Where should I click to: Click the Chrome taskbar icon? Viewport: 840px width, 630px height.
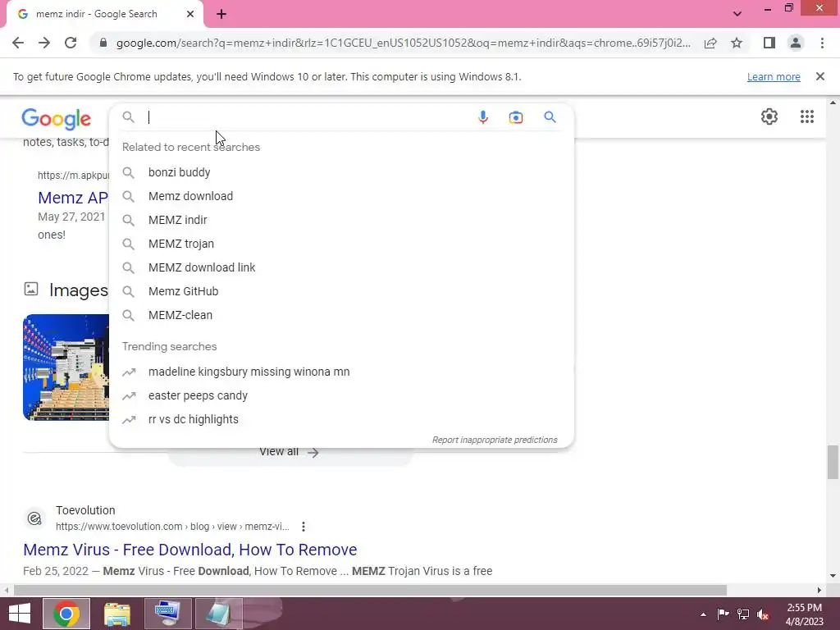[66, 614]
